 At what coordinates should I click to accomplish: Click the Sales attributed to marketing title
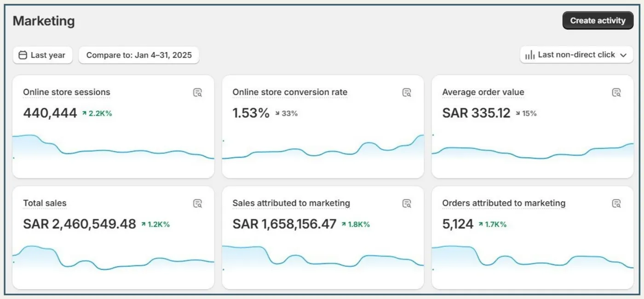click(291, 203)
